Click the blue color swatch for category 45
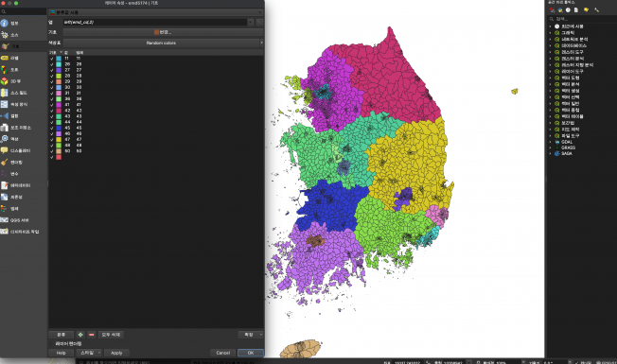This screenshot has width=617, height=364. point(59,129)
